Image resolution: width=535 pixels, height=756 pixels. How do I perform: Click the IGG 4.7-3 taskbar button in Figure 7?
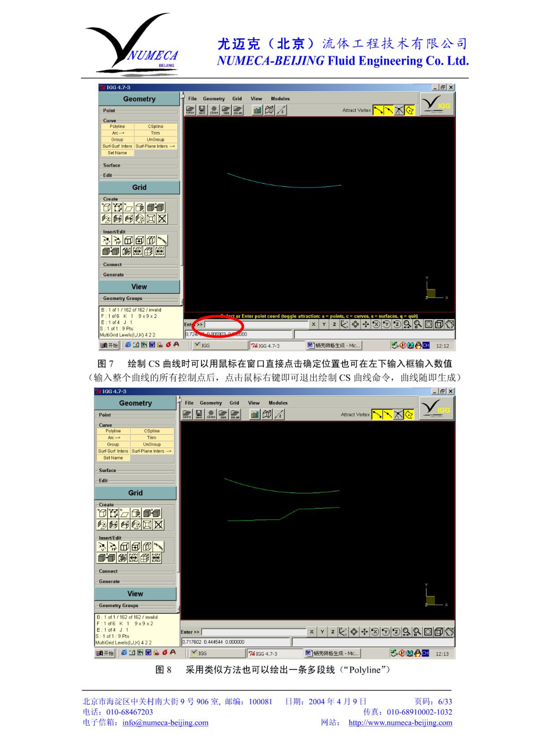(277, 345)
